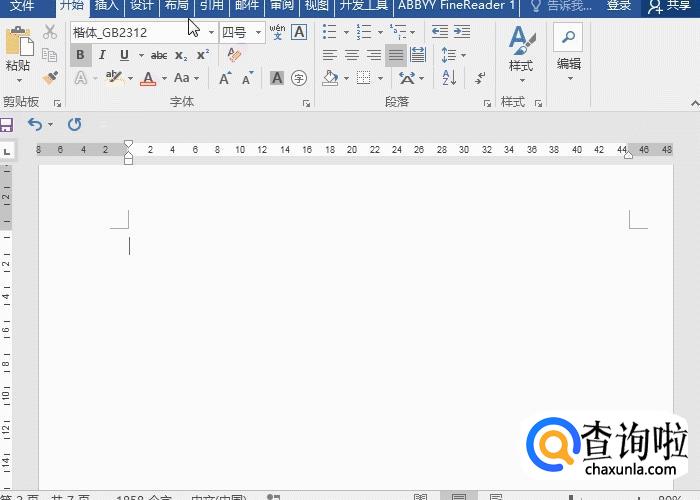
Task: Toggle subscript formatting
Action: [x=181, y=55]
